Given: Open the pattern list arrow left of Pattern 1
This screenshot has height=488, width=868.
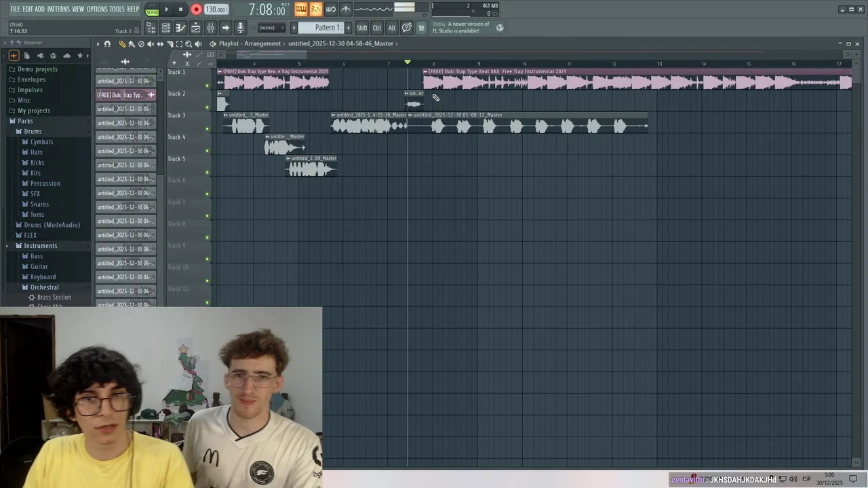Looking at the screenshot, I should coord(294,28).
